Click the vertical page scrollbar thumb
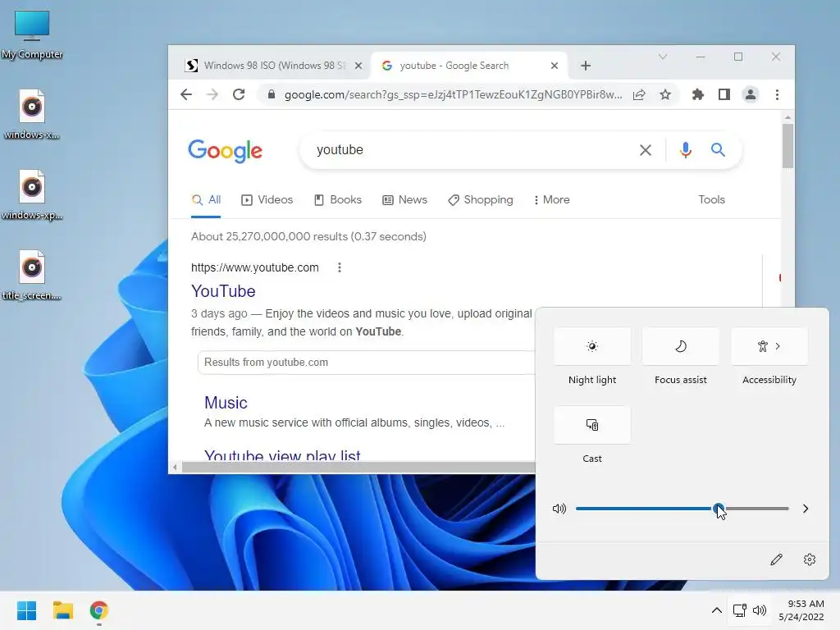 point(787,146)
